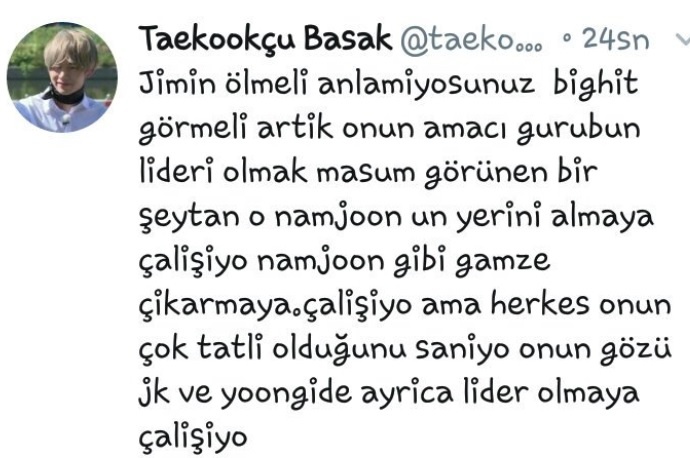This screenshot has width=690, height=458.
Task: Click the word yoongide in the tweet
Action: pyautogui.click(x=286, y=393)
